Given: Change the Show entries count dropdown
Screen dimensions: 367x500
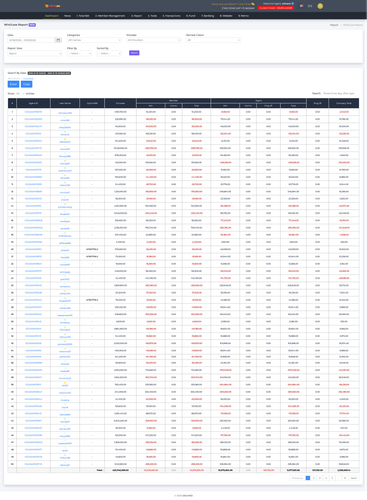Looking at the screenshot, I should point(20,94).
